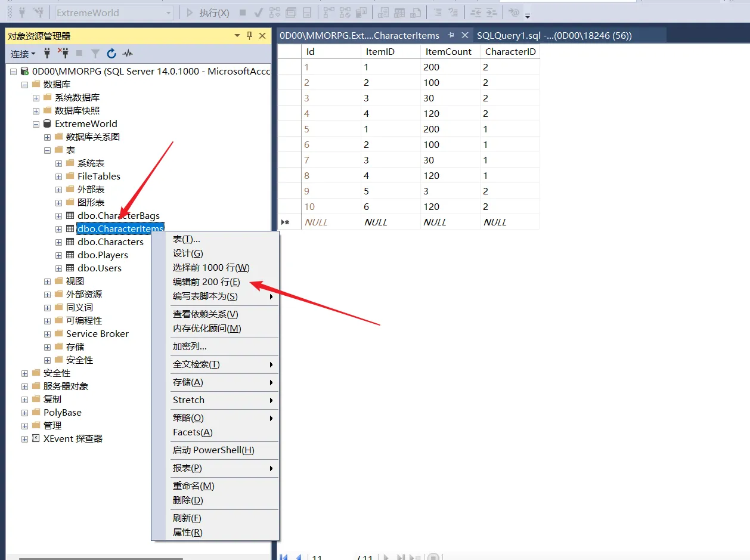Open the activity monitor icon in Object Explorer
The width and height of the screenshot is (750, 560).
pos(128,54)
